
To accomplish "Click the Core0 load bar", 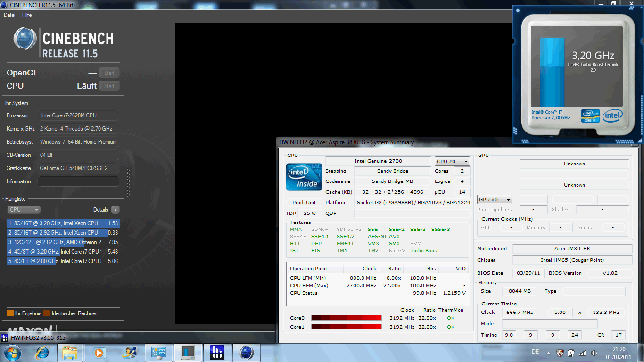I will 347,318.
